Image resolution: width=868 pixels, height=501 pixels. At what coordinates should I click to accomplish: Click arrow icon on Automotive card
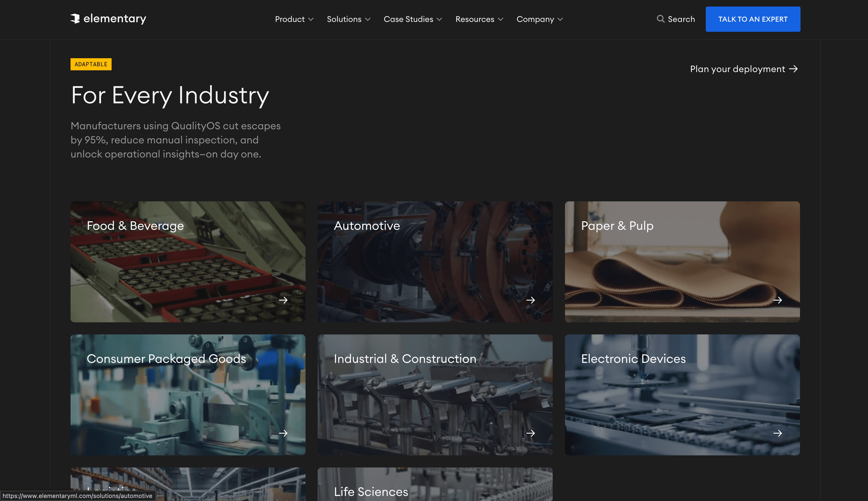click(x=530, y=300)
